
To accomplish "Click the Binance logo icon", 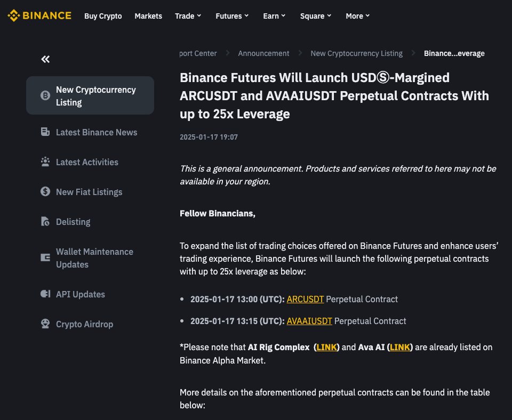I will click(x=14, y=15).
